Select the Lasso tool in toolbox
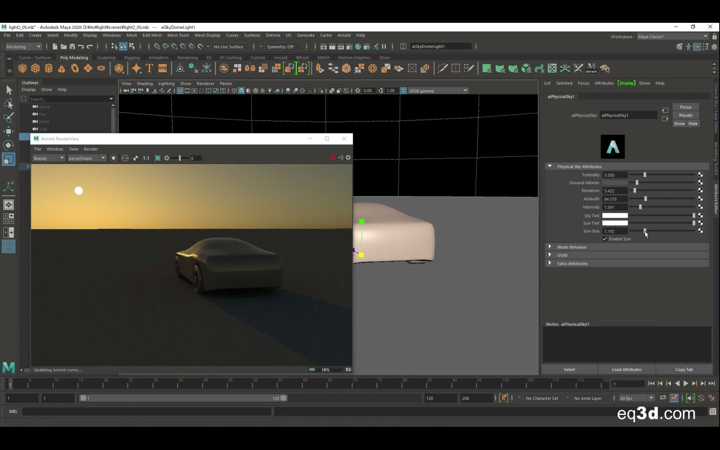 click(x=8, y=104)
